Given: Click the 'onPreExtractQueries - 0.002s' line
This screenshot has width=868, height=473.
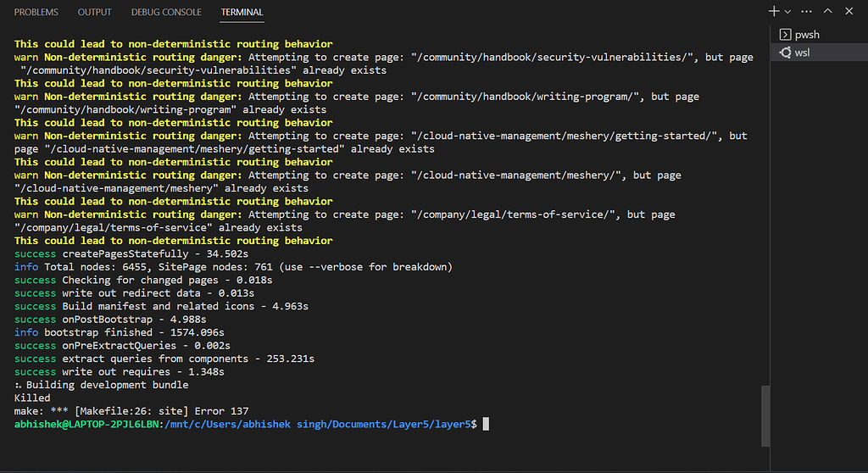Looking at the screenshot, I should pyautogui.click(x=122, y=346).
